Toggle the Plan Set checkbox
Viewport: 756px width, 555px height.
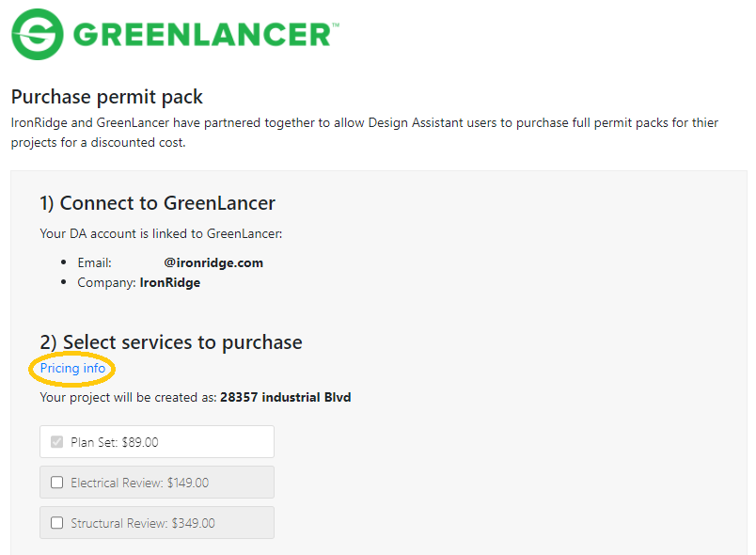56,442
